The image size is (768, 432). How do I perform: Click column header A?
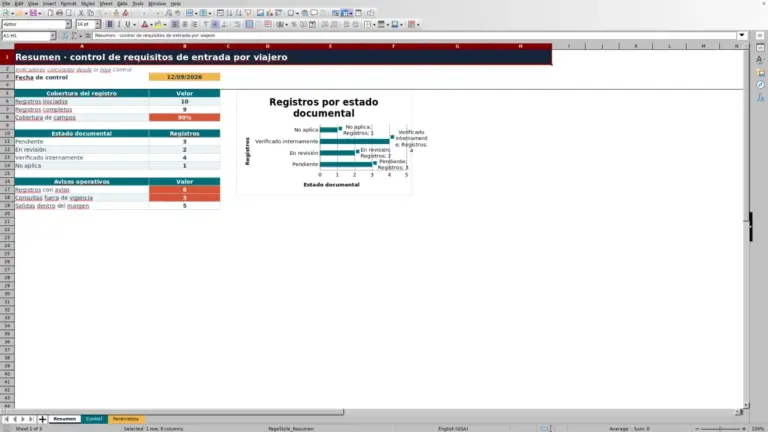[82, 46]
